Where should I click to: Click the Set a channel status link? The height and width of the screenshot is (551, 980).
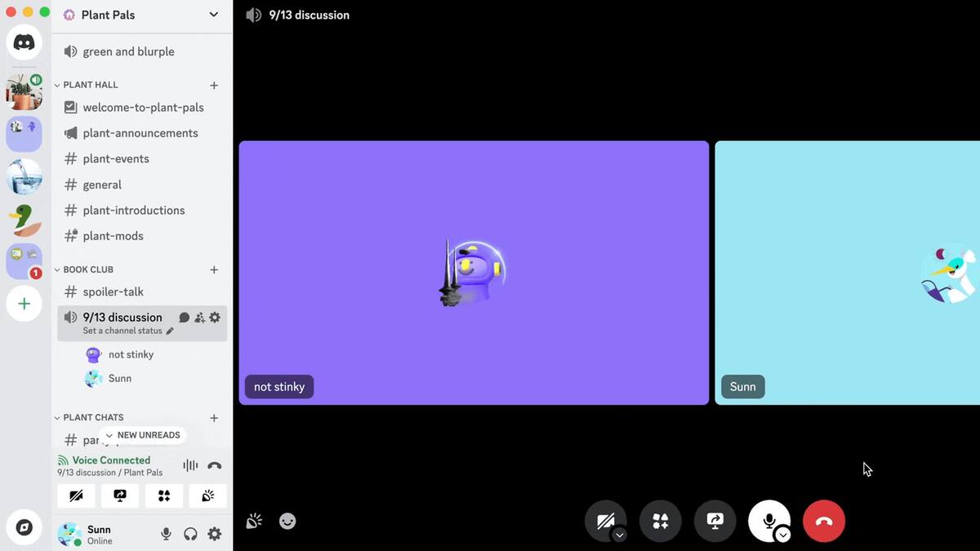tap(122, 331)
